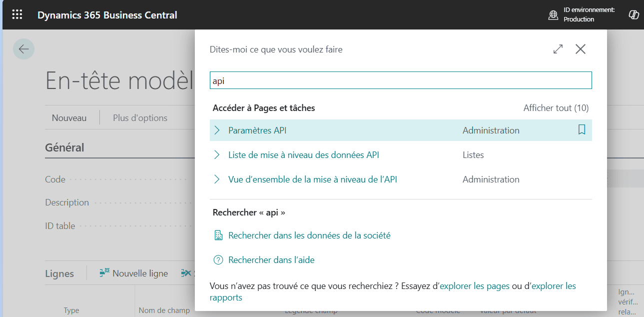The width and height of the screenshot is (644, 317).
Task: Open Liste de mise à niveau des données API
Action: (x=304, y=155)
